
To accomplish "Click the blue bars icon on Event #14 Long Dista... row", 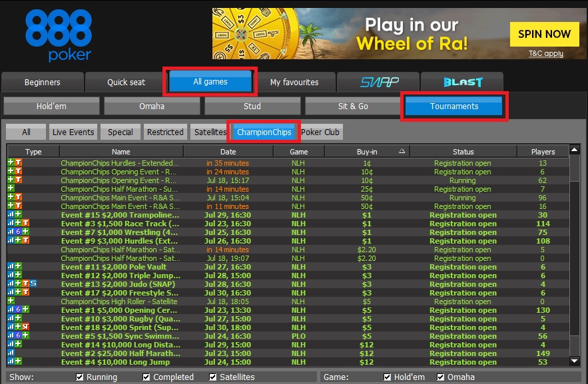I will click(x=11, y=344).
